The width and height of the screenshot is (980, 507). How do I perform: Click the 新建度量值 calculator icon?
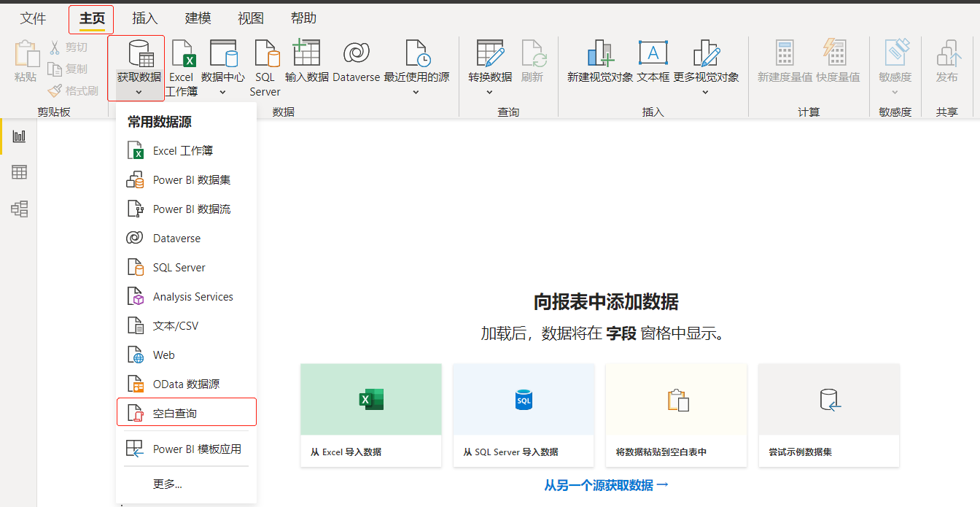tap(785, 53)
